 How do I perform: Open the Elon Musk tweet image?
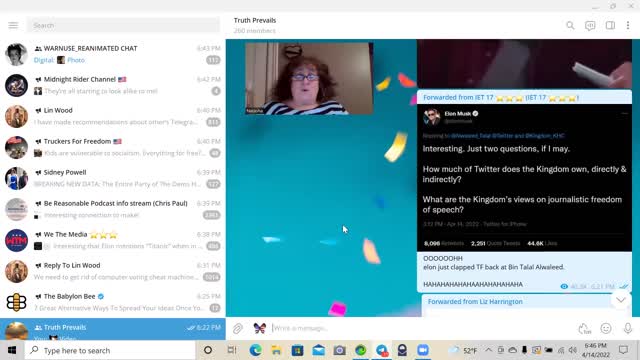click(524, 178)
